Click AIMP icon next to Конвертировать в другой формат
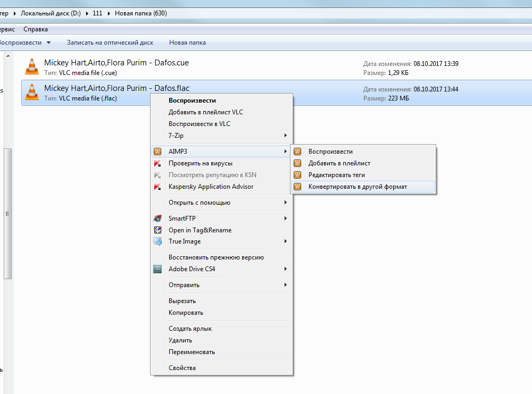532x394 pixels. click(x=297, y=187)
